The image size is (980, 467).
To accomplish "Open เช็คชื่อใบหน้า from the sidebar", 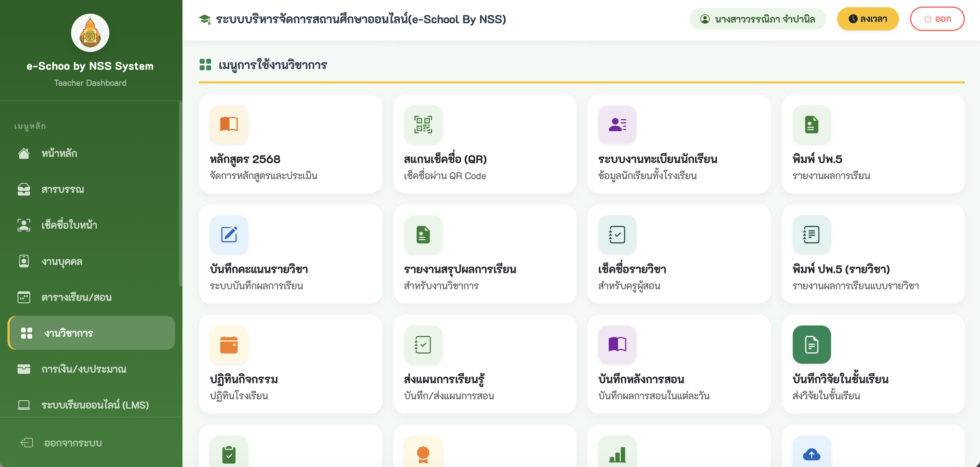I will (91, 225).
